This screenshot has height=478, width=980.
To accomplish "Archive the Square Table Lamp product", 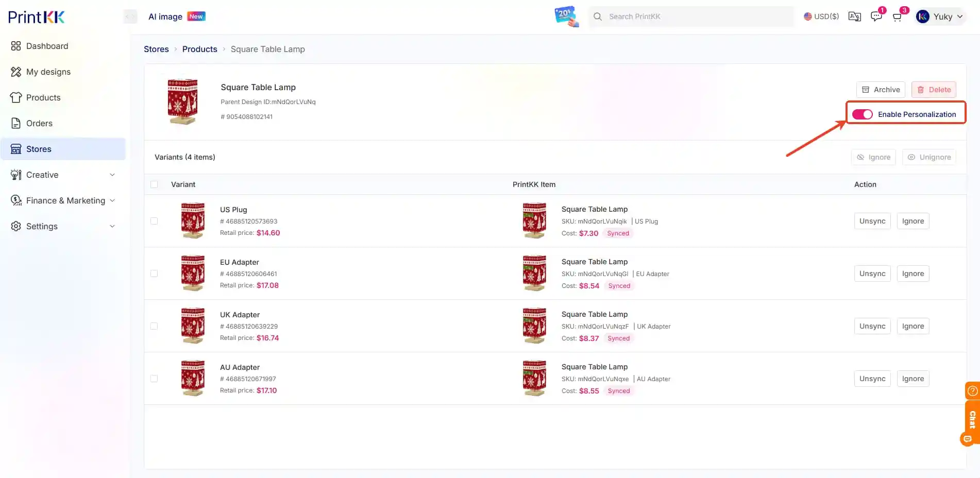I will click(881, 89).
